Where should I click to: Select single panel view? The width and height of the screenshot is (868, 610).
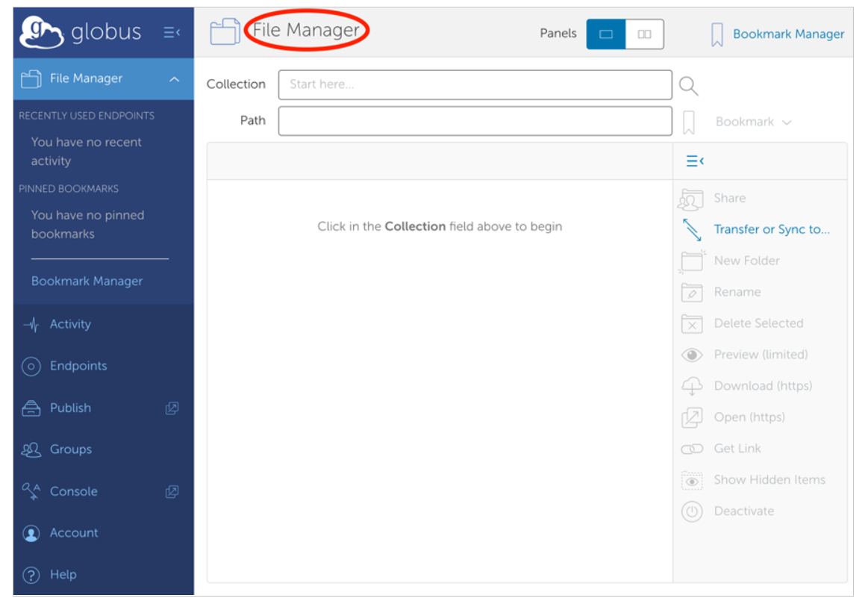point(605,34)
